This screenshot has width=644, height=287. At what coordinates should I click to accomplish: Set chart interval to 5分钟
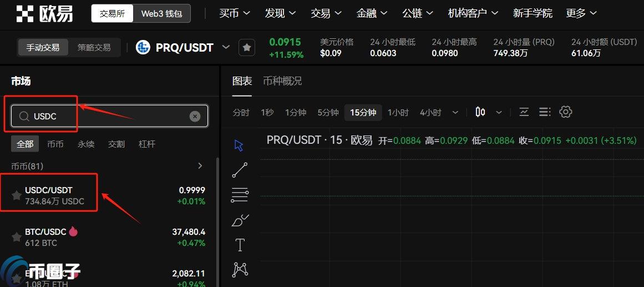point(328,112)
